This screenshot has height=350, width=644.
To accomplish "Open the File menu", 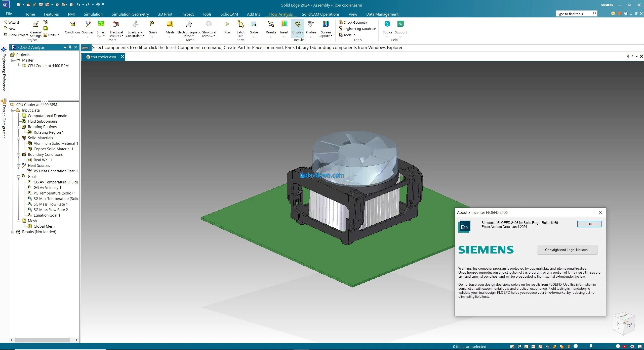I will pyautogui.click(x=9, y=14).
